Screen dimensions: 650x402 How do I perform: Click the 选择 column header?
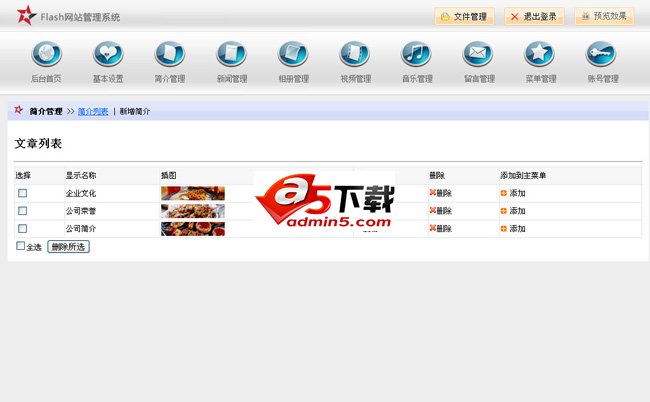pos(23,175)
